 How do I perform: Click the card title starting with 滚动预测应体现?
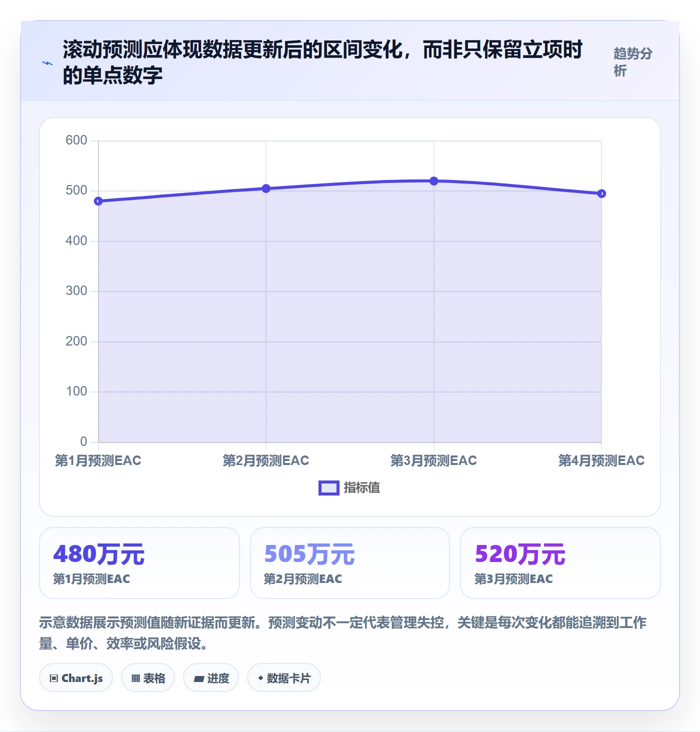(322, 62)
